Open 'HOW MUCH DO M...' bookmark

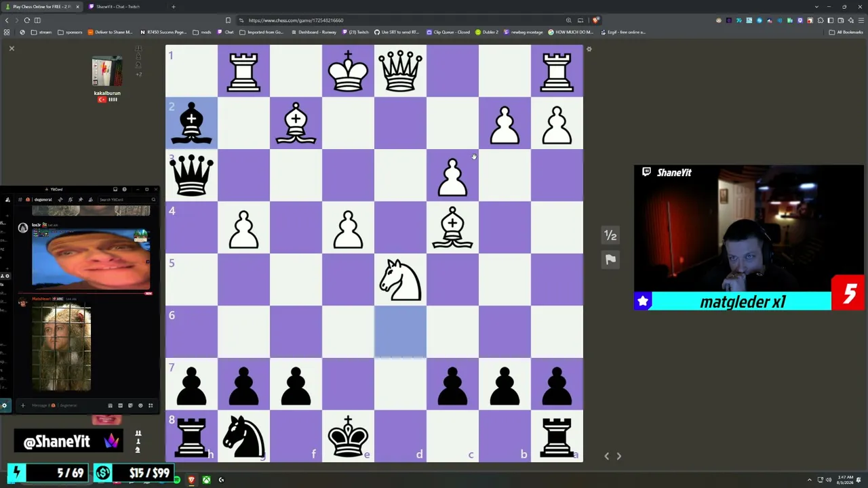pyautogui.click(x=571, y=32)
